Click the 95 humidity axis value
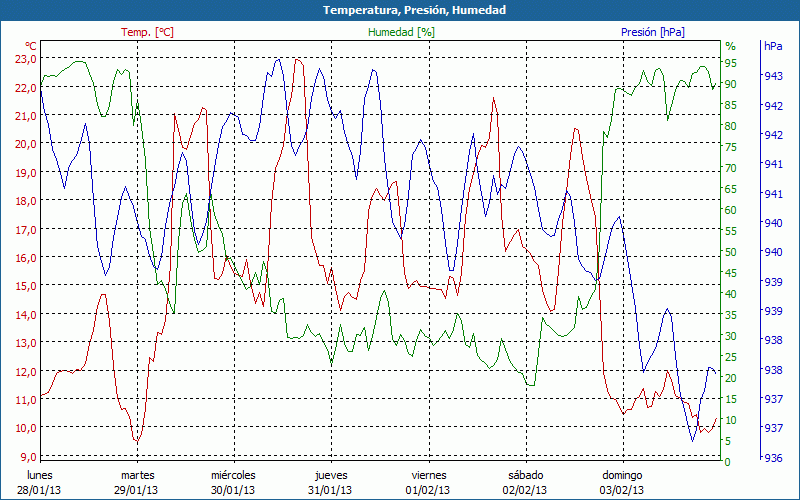800x500 pixels. pos(731,63)
